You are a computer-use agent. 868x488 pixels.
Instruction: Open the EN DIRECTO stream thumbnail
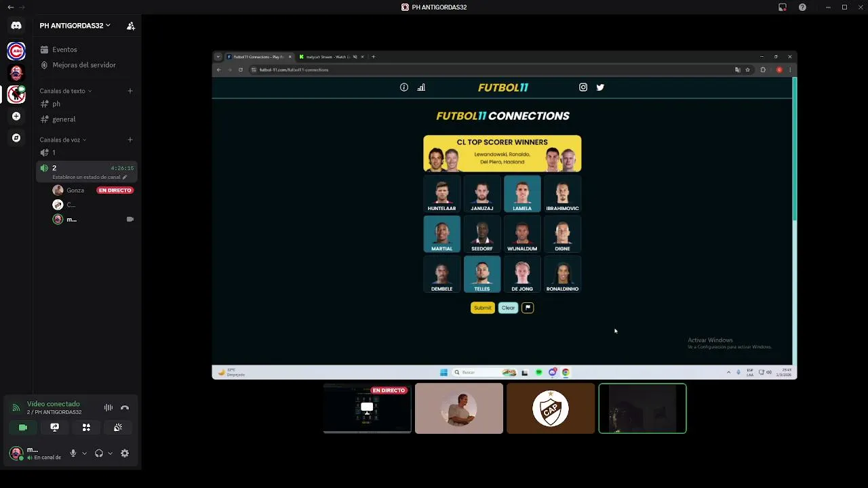[x=367, y=408]
